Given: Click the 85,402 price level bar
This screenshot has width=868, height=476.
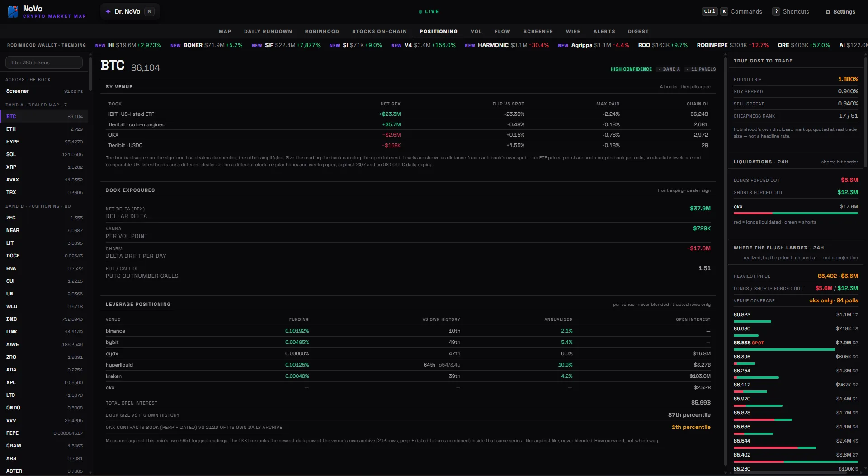Looking at the screenshot, I should coord(796,462).
